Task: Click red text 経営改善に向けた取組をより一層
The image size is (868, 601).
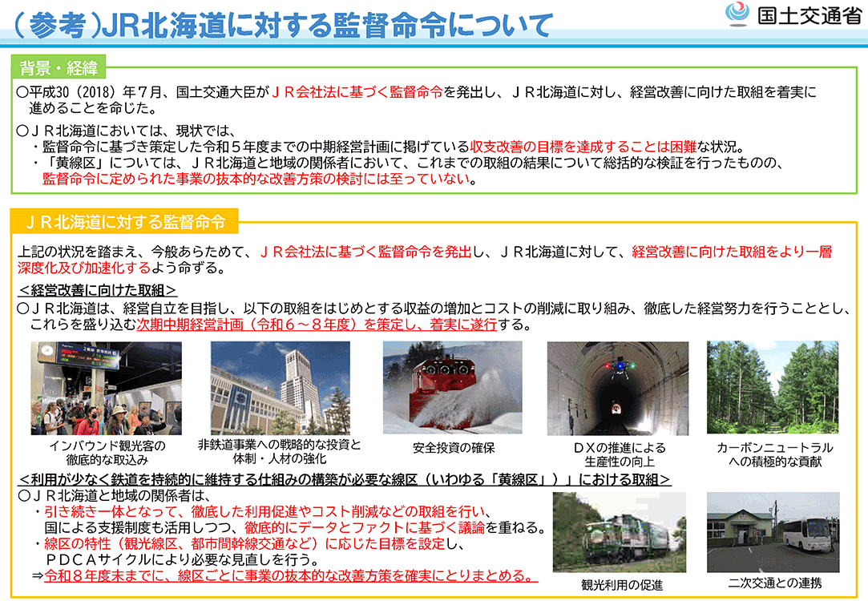Action: pyautogui.click(x=732, y=252)
